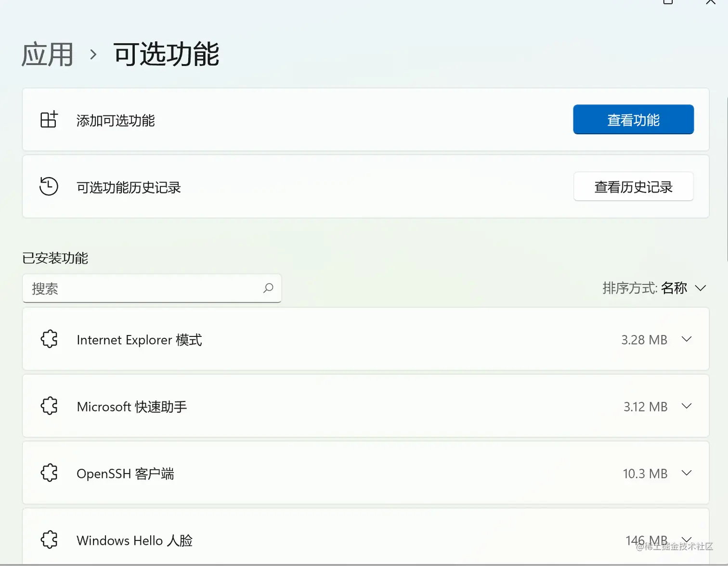This screenshot has height=566, width=728.
Task: Expand the OpenSSH 客户端 entry chevron
Action: coord(687,473)
